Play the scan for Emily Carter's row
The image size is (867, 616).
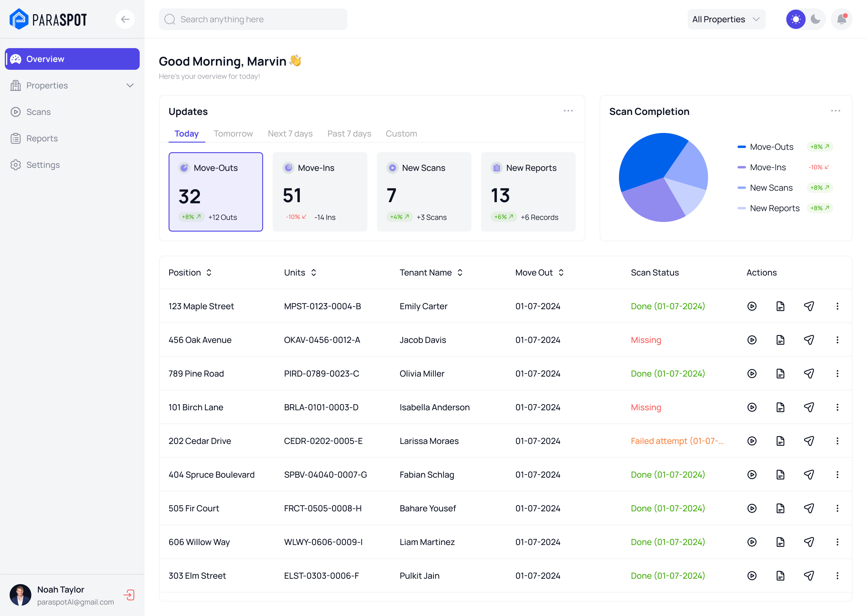[x=752, y=306]
